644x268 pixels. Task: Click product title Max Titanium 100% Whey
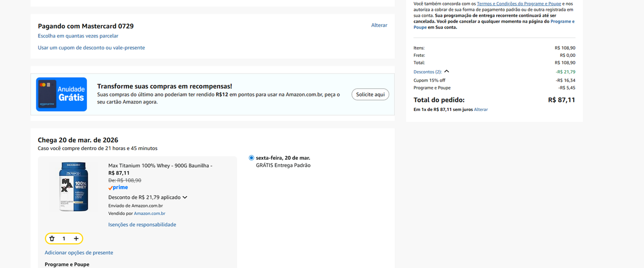click(160, 166)
